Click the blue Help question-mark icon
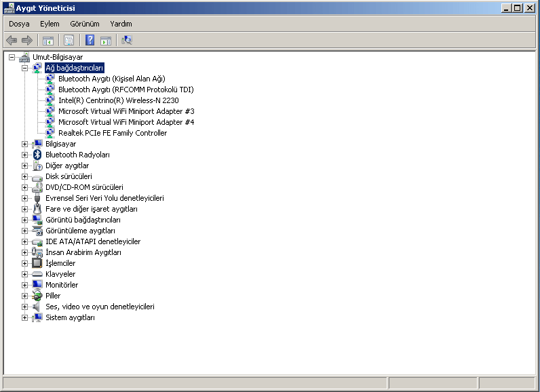The height and width of the screenshot is (392, 540). click(x=90, y=40)
